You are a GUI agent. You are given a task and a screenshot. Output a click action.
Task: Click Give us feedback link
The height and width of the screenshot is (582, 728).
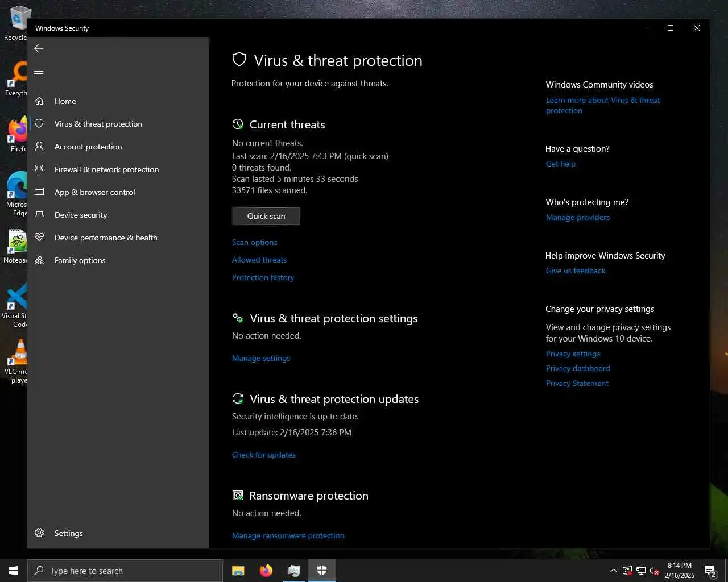tap(576, 271)
